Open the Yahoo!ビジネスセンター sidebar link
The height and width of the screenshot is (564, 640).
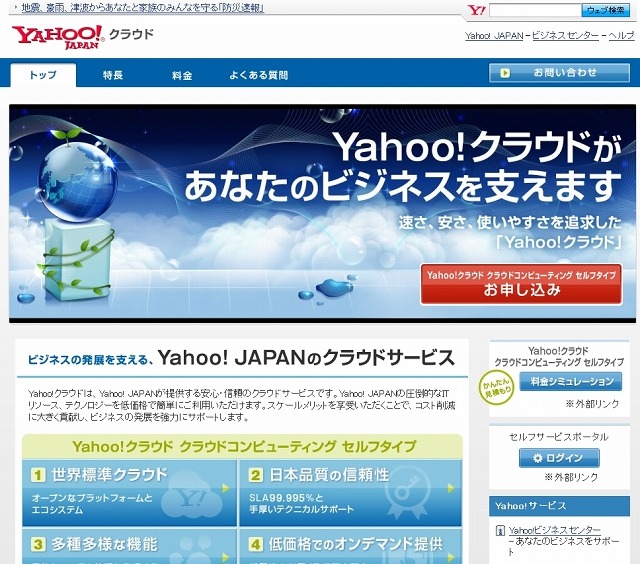tap(554, 530)
